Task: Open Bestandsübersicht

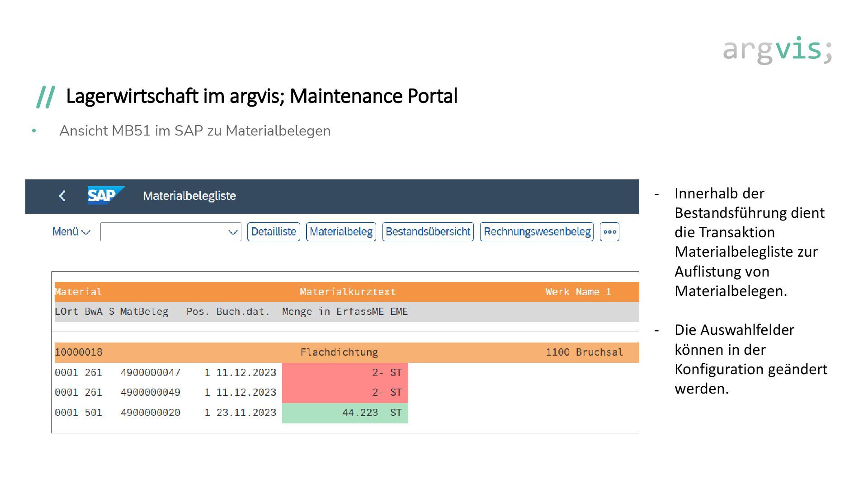Action: coord(428,232)
